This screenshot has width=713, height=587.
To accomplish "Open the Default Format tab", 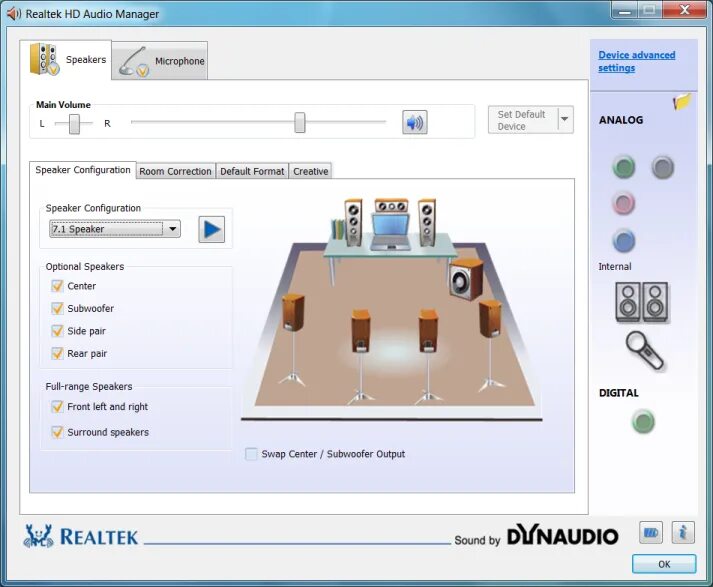I will (252, 171).
